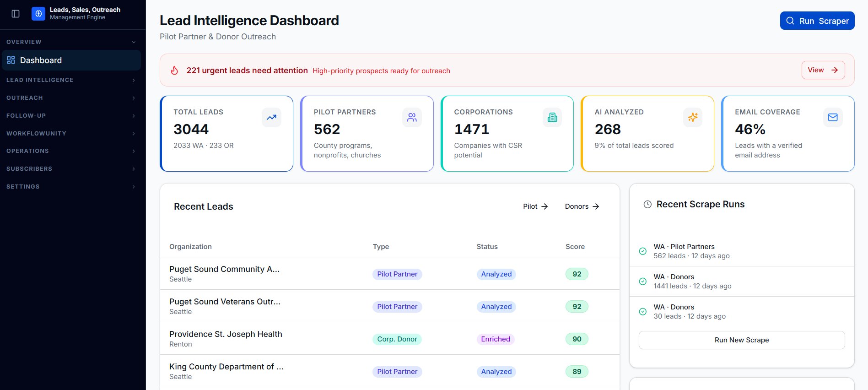Select Puget Sound Community A... row

(x=390, y=273)
